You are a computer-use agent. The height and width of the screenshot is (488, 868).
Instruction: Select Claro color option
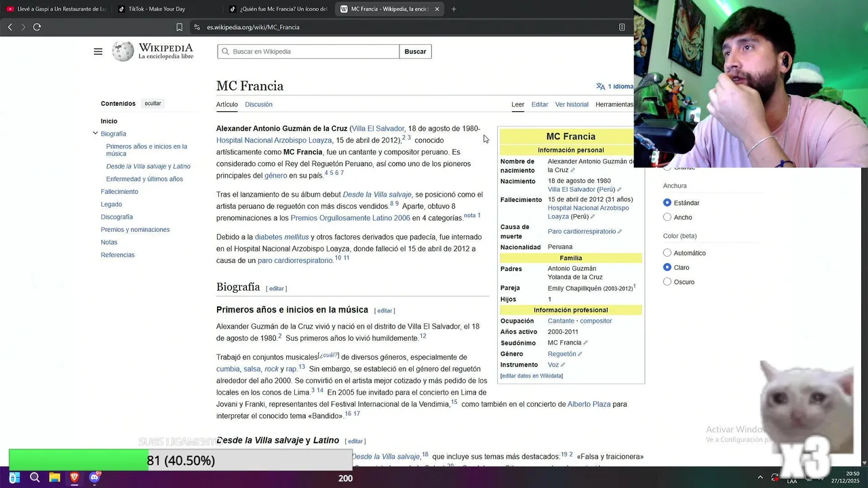click(x=667, y=267)
